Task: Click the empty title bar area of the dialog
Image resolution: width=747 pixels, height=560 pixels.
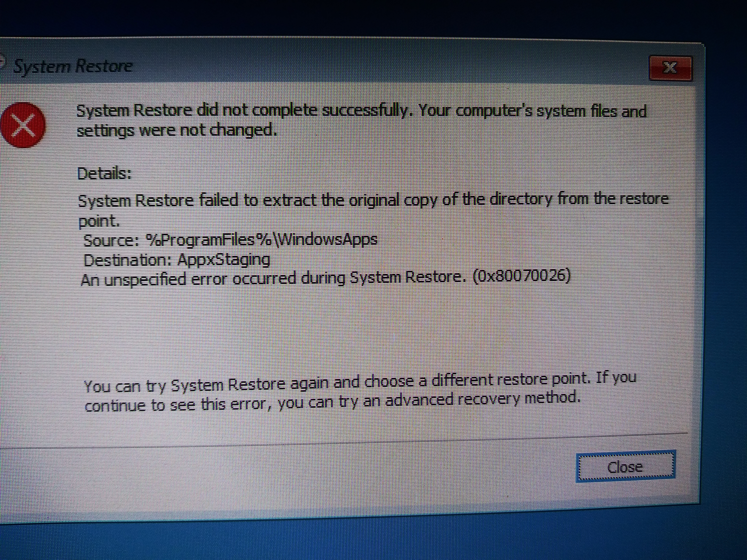Action: click(388, 67)
